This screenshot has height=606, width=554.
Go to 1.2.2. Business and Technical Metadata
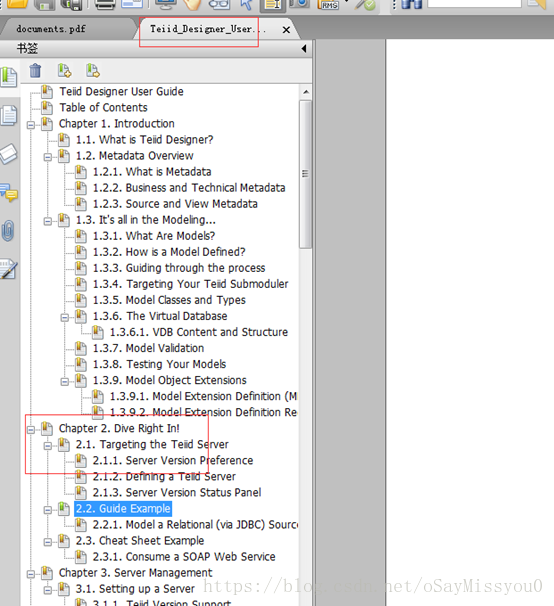coord(189,188)
